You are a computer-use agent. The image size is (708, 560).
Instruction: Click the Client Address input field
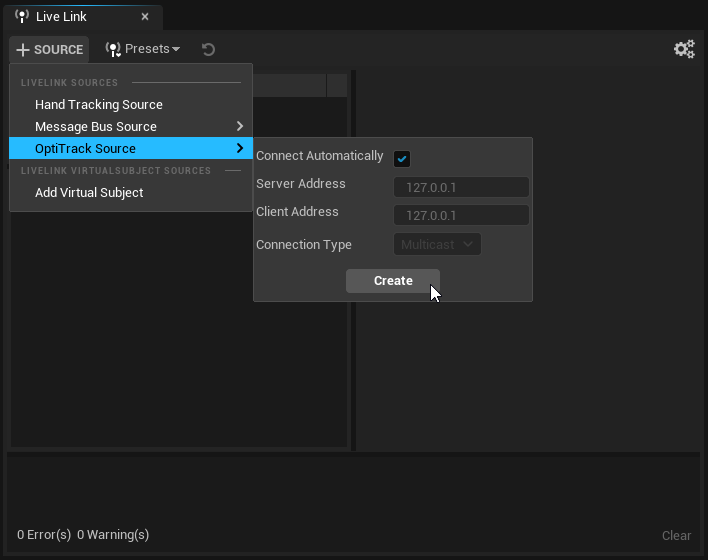point(461,215)
